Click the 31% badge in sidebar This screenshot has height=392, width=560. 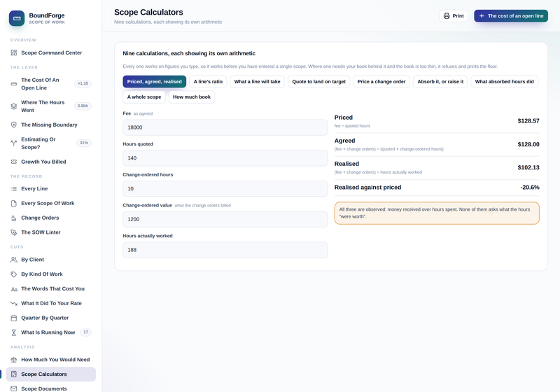tap(84, 143)
